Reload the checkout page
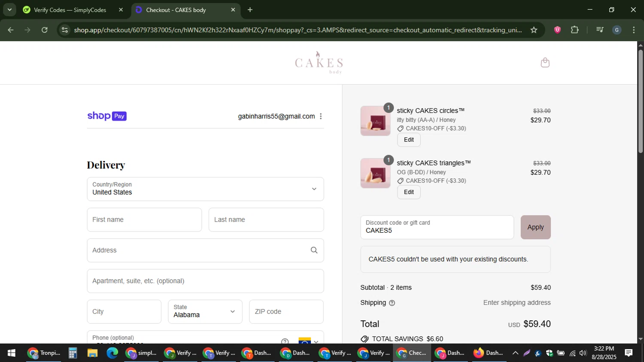The height and width of the screenshot is (362, 644). (45, 30)
